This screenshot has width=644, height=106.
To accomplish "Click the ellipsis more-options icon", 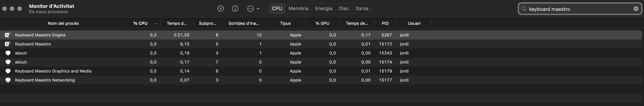I will 251,8.
